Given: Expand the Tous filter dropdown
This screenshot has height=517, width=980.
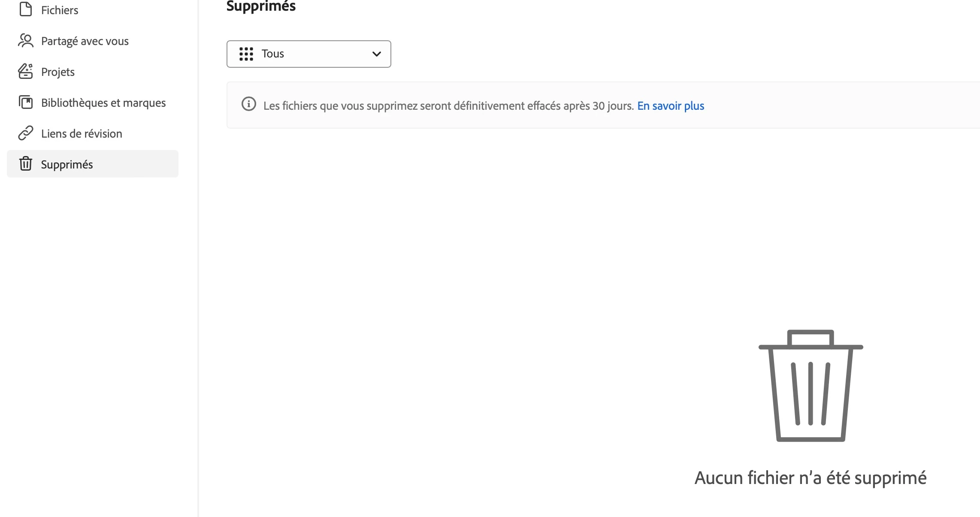Looking at the screenshot, I should point(308,54).
